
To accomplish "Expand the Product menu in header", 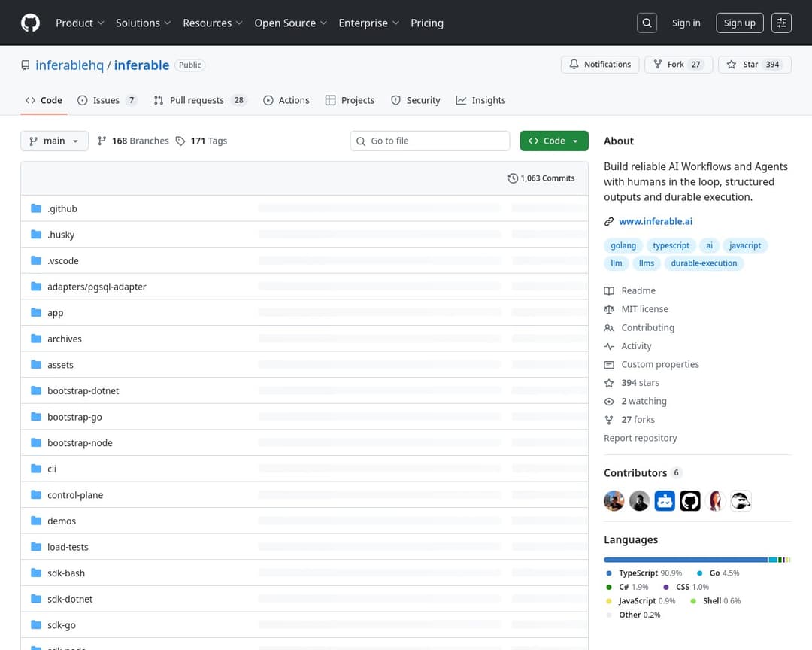I will tap(80, 23).
